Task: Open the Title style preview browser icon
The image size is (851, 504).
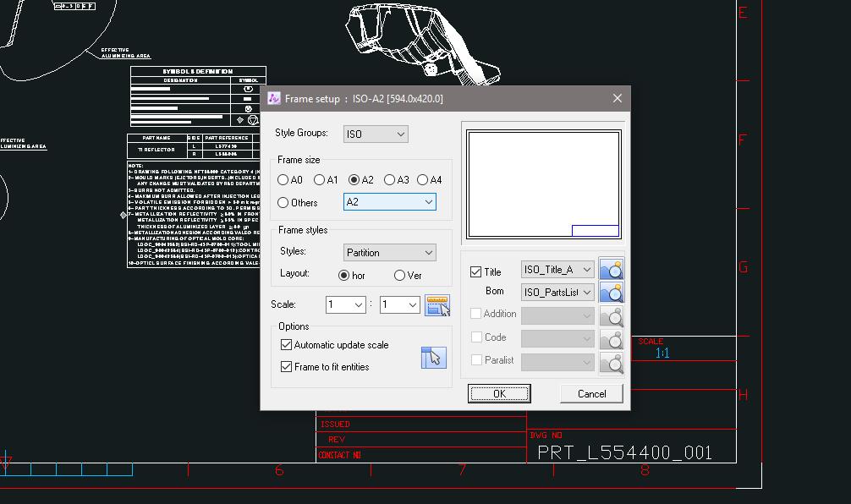Action: point(612,268)
